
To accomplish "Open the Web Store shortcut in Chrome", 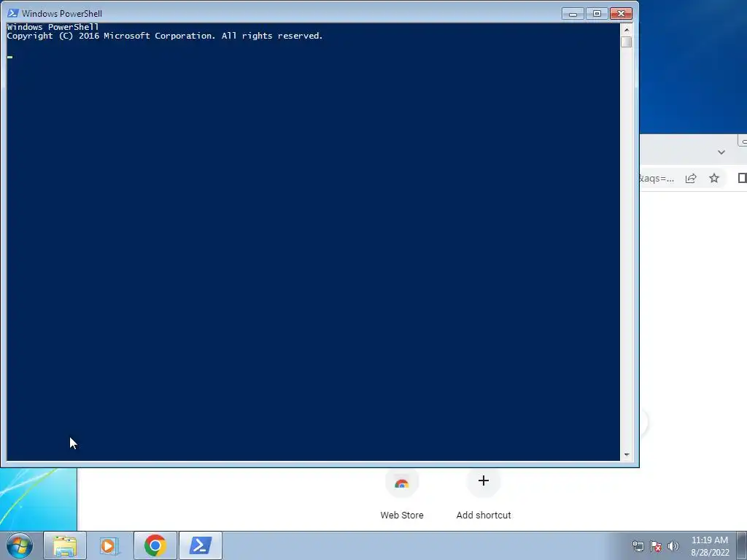I will coord(402,495).
